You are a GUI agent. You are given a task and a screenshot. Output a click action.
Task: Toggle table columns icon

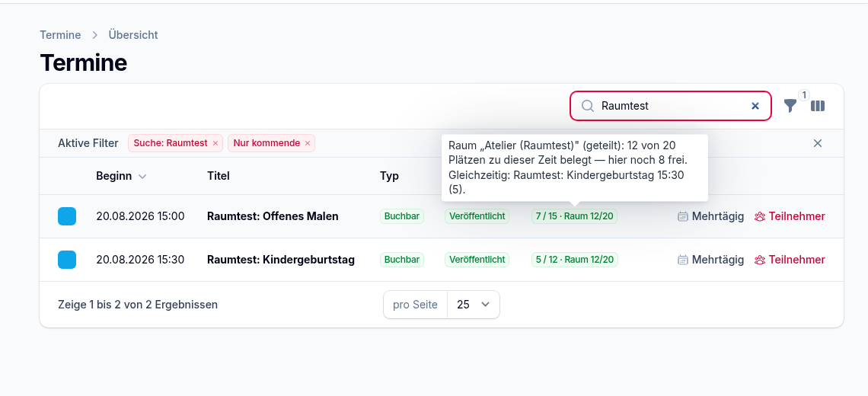click(818, 106)
